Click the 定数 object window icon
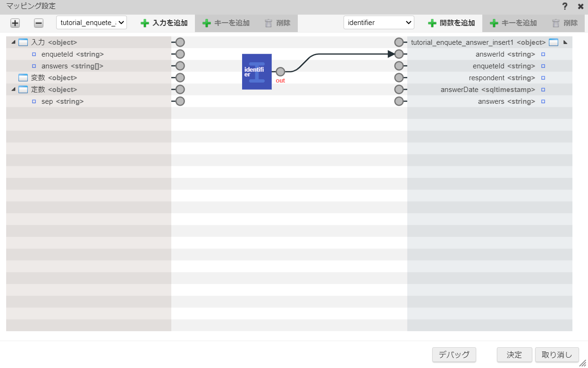Viewport: 588px width, 368px height. (23, 90)
